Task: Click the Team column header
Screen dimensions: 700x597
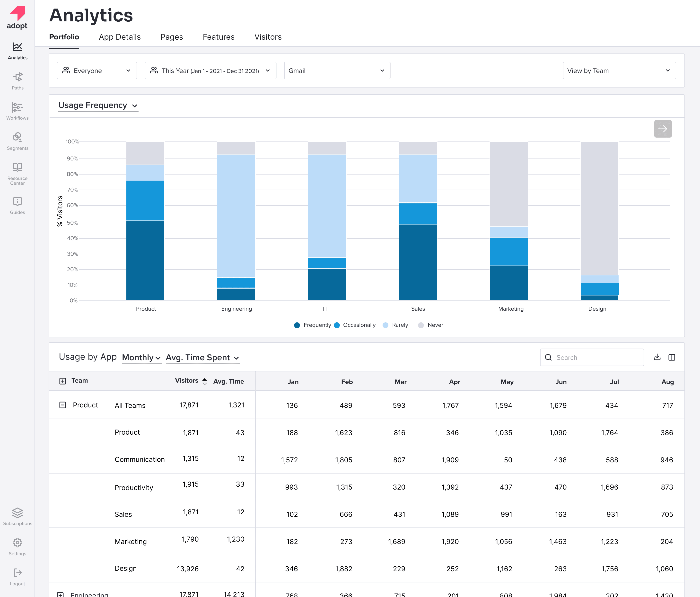Action: pyautogui.click(x=80, y=380)
